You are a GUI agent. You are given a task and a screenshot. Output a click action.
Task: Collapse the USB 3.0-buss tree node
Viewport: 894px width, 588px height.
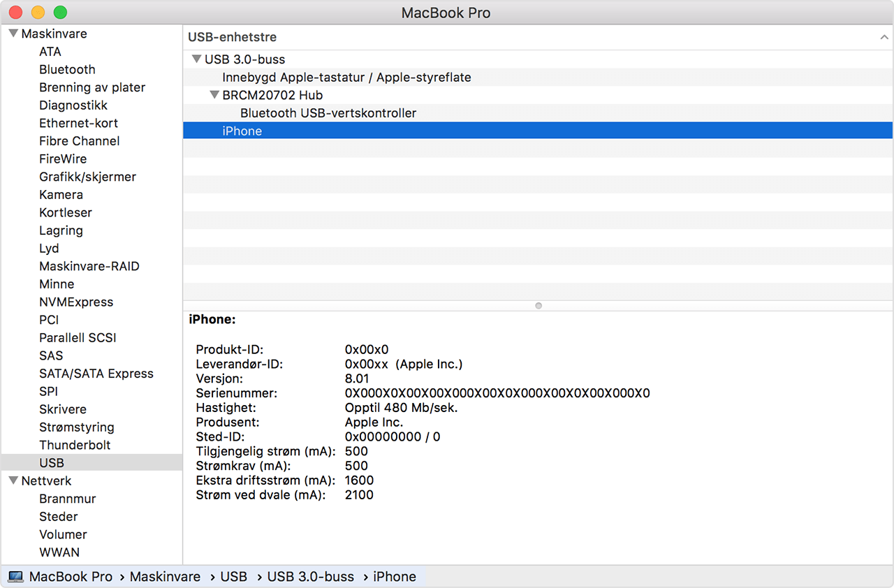coord(196,59)
